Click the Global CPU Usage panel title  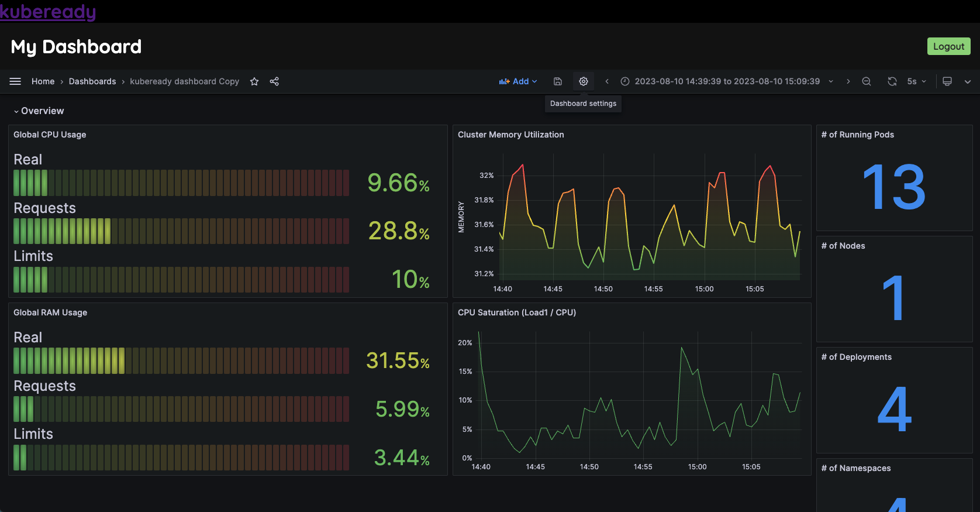(50, 135)
